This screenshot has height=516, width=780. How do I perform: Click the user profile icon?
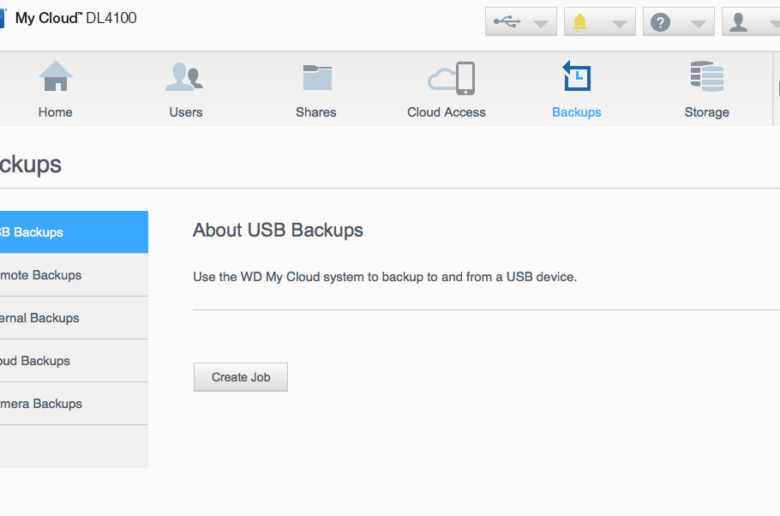[x=738, y=22]
